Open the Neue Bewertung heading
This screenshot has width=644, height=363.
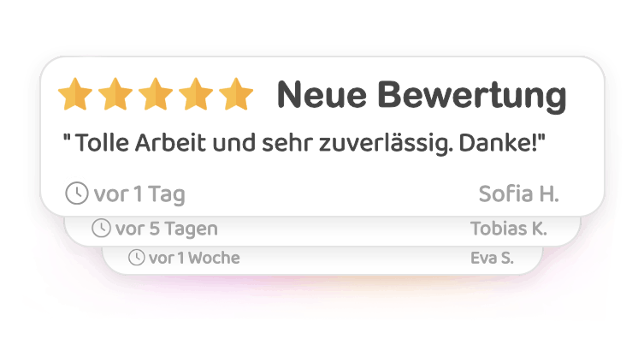click(422, 95)
